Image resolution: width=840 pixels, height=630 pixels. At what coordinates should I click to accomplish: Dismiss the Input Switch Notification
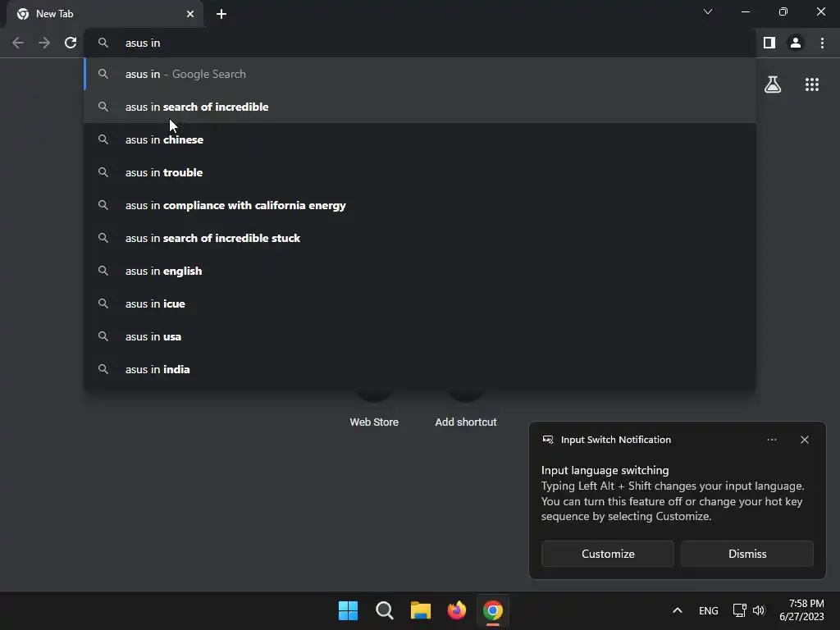point(746,554)
